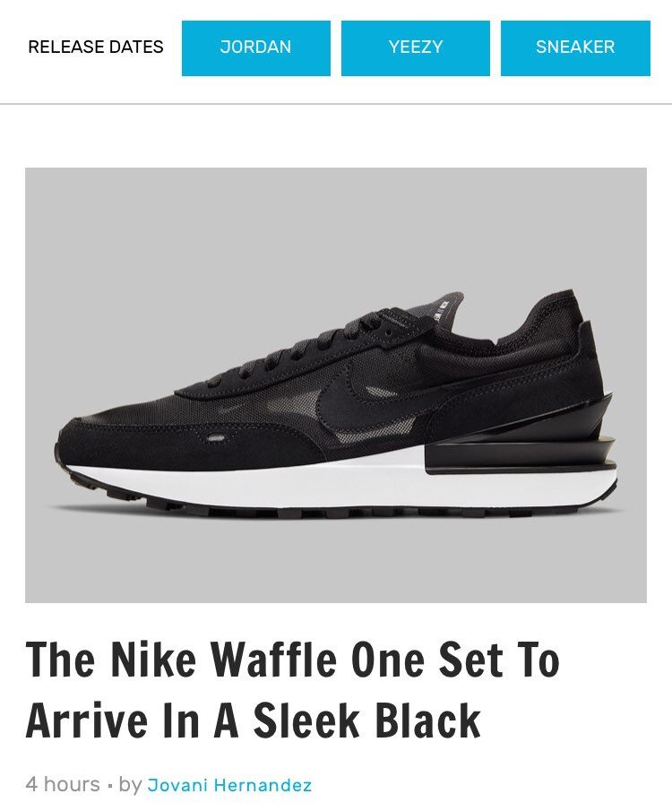Click the tongue label on the sneaker
The height and width of the screenshot is (811, 672).
click(444, 313)
